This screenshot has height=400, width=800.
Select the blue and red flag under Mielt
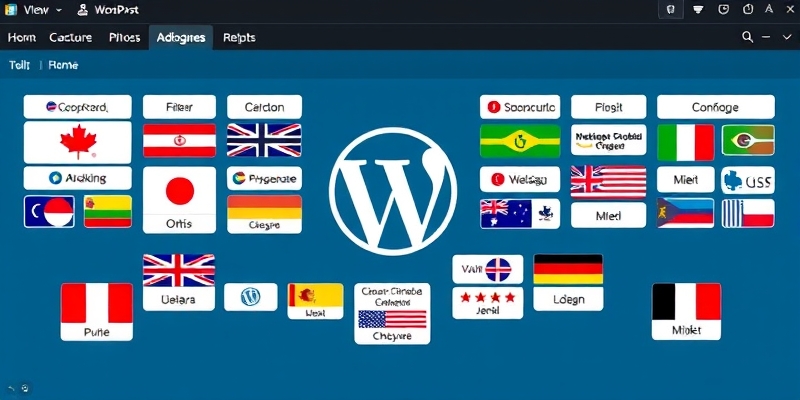point(685,212)
